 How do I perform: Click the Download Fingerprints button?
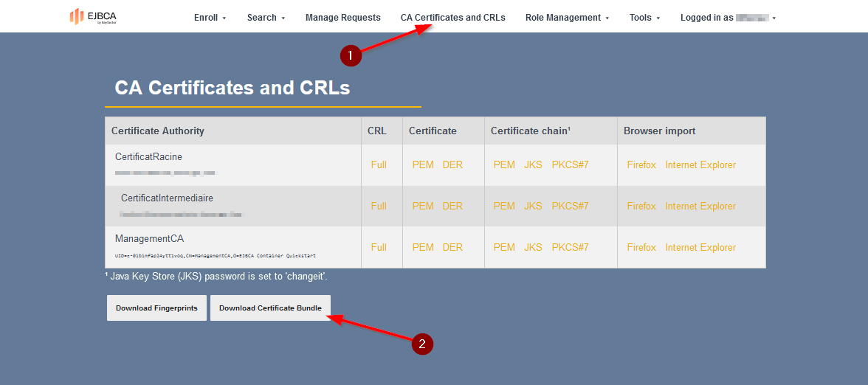[x=156, y=308]
